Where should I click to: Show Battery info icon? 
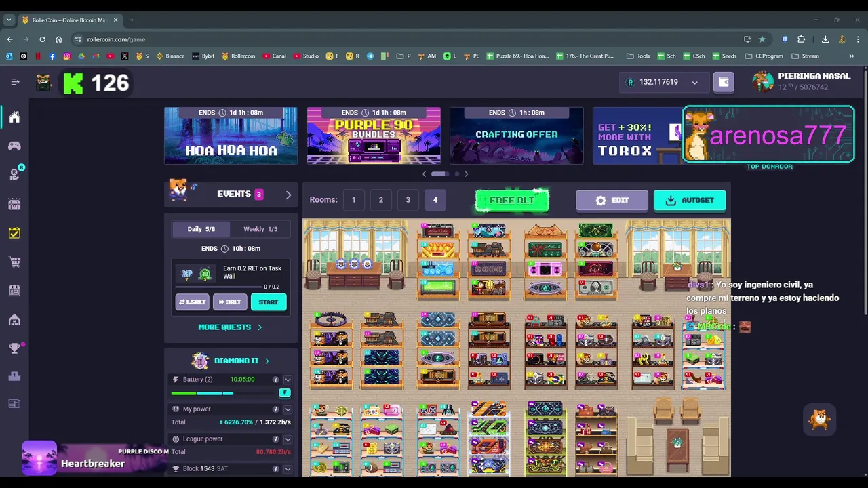[275, 380]
